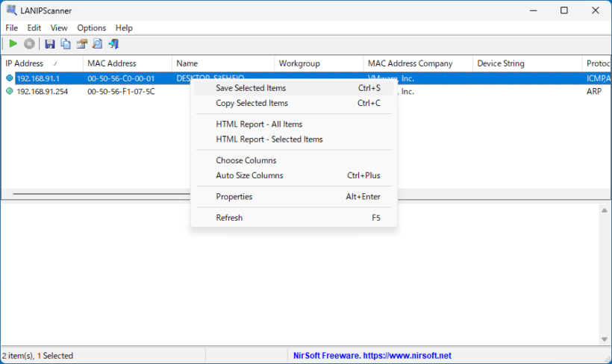Select HTML Report - Selected Items
Viewport: 612px width, 364px height.
(x=294, y=139)
